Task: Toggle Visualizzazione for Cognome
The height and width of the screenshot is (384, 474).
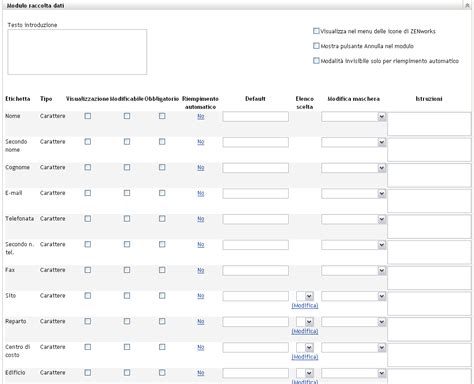Action: [x=88, y=167]
